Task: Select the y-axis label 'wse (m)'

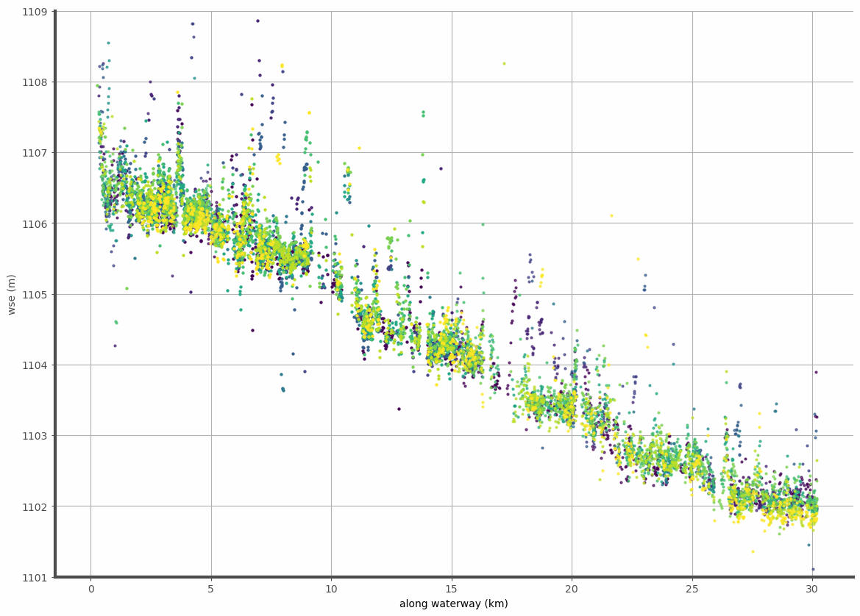Action: click(12, 293)
